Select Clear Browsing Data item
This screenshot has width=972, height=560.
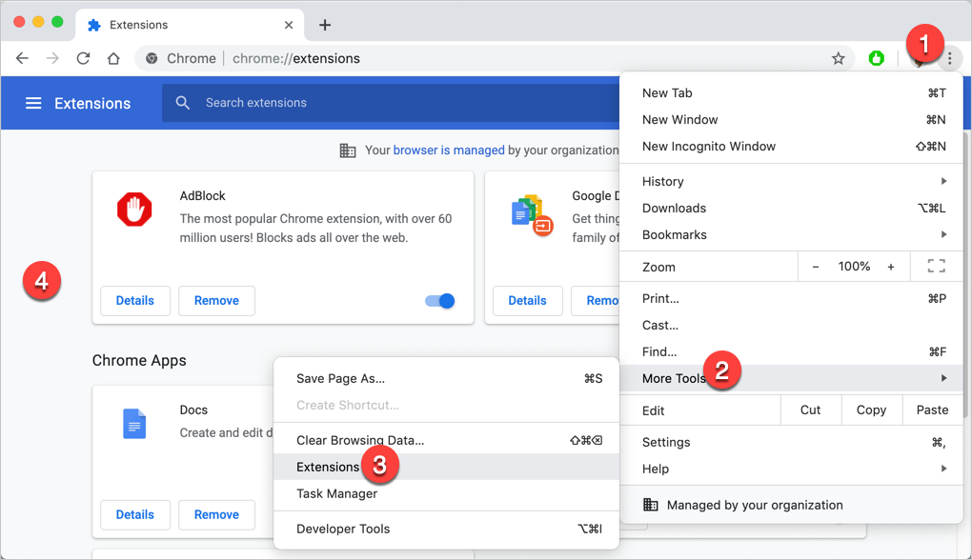[x=446, y=440]
